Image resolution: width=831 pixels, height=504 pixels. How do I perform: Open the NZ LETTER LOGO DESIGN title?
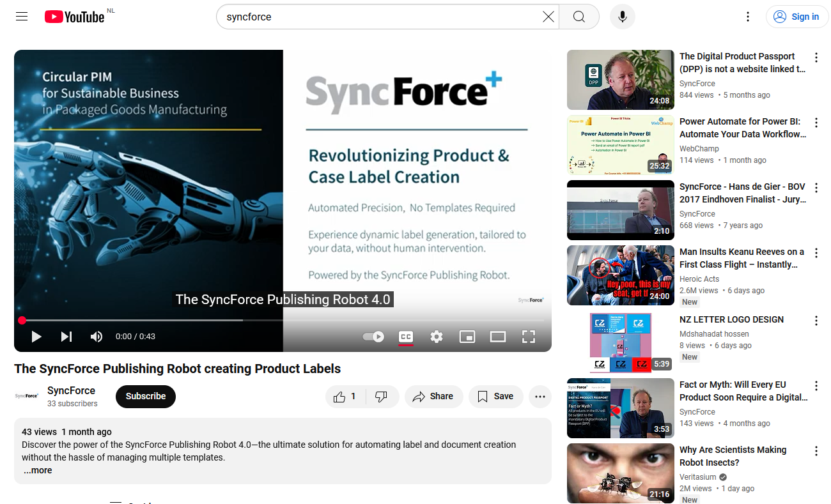(731, 319)
